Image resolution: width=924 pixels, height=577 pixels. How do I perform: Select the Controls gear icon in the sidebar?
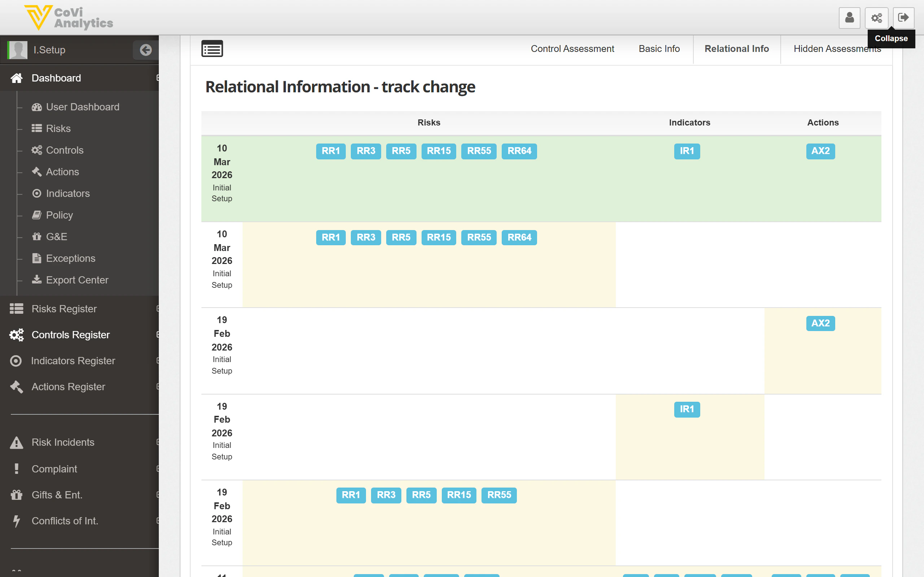37,150
